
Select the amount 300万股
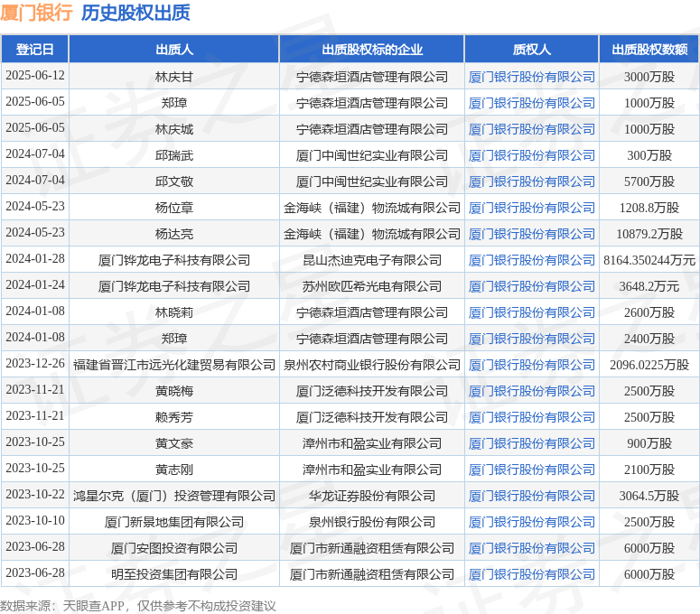(649, 155)
